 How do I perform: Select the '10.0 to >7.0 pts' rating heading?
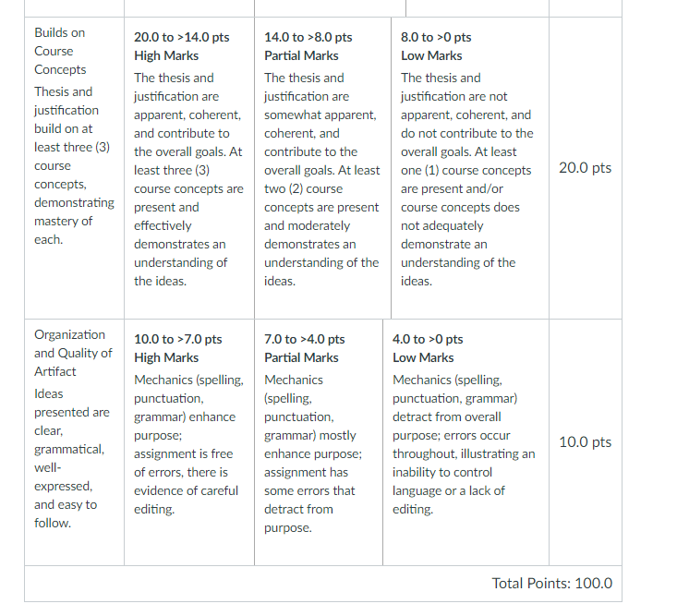coord(178,339)
